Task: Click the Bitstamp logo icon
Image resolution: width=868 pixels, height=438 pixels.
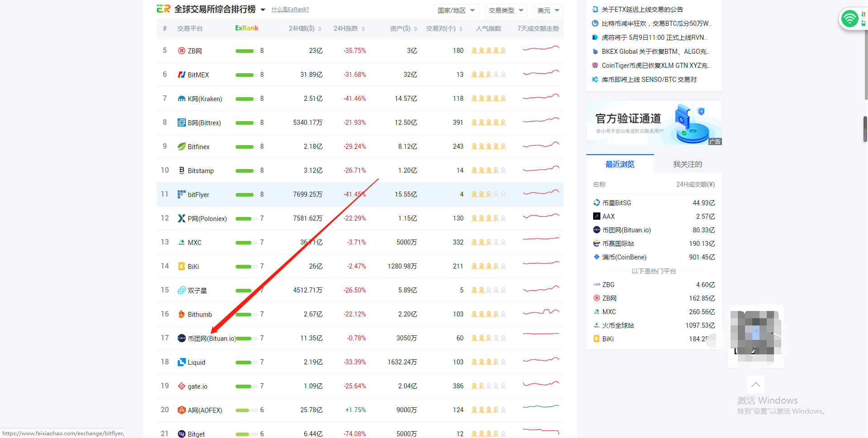Action: (x=181, y=170)
